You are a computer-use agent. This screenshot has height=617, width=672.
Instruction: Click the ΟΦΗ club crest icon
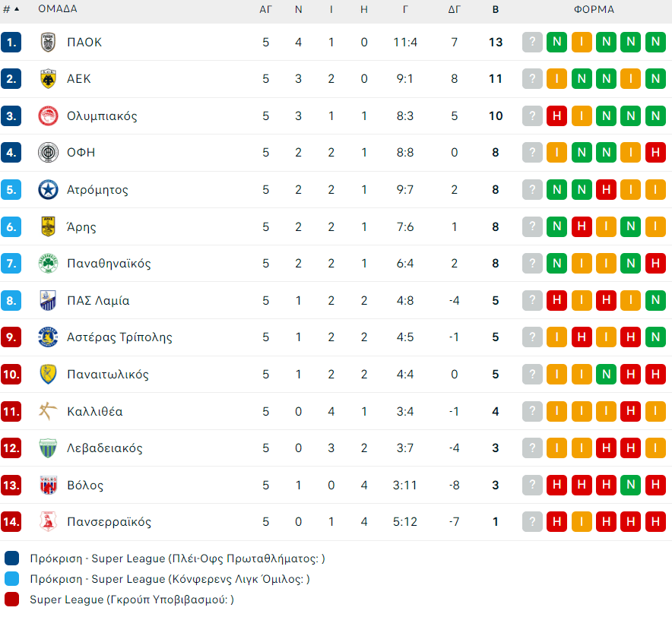49,153
